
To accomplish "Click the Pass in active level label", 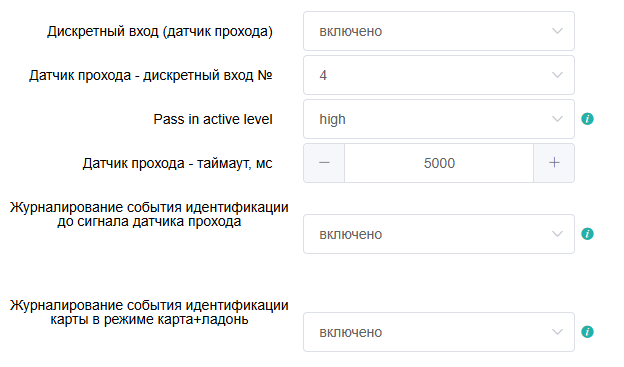I will pos(213,119).
